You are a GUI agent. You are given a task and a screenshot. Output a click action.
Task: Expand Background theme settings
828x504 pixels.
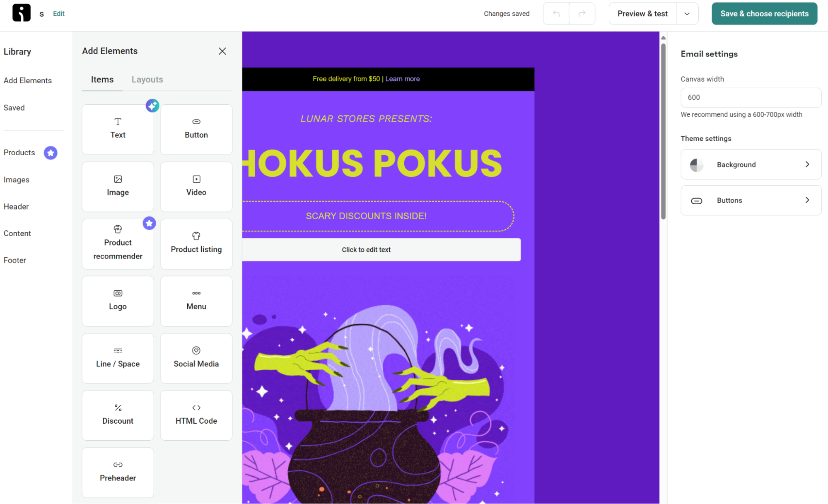click(751, 164)
